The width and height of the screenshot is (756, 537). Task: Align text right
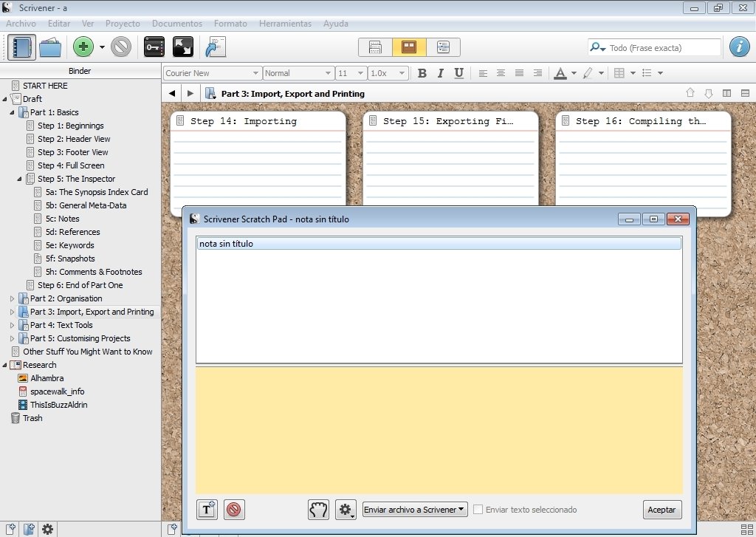click(x=537, y=73)
